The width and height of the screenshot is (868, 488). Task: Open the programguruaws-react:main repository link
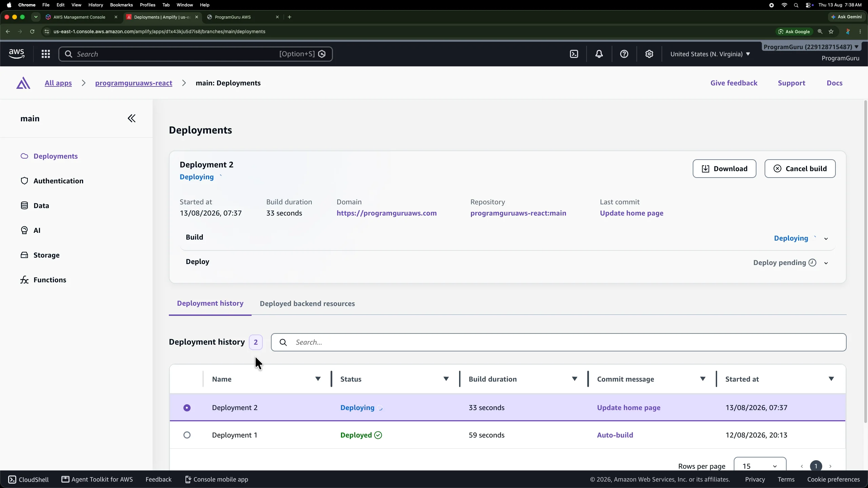(x=518, y=213)
